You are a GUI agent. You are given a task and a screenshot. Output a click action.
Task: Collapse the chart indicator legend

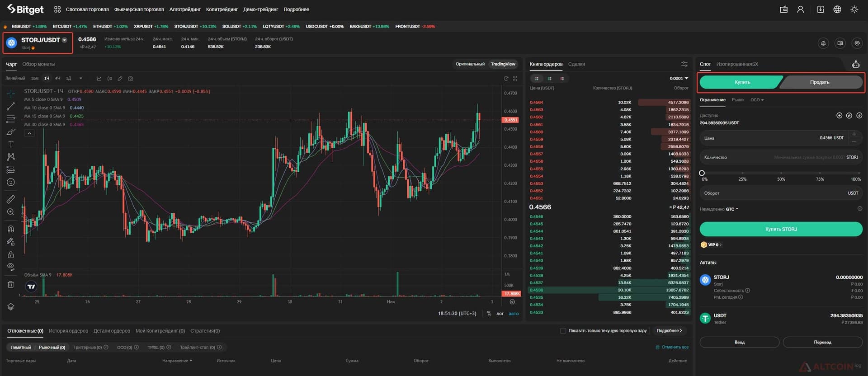tap(29, 133)
